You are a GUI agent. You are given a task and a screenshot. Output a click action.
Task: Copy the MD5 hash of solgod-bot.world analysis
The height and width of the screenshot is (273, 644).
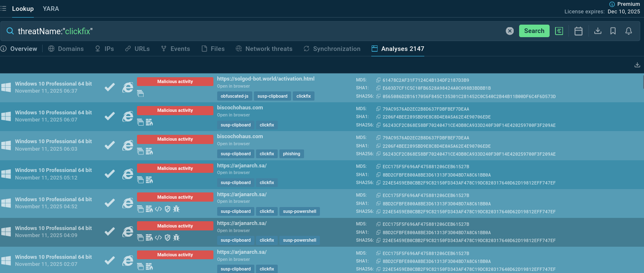click(x=378, y=80)
